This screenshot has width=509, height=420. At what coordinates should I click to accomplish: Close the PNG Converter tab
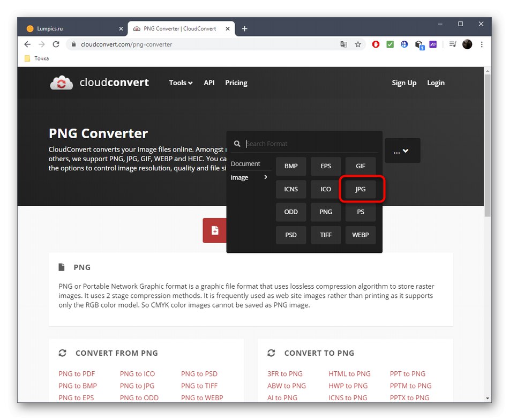(x=228, y=29)
